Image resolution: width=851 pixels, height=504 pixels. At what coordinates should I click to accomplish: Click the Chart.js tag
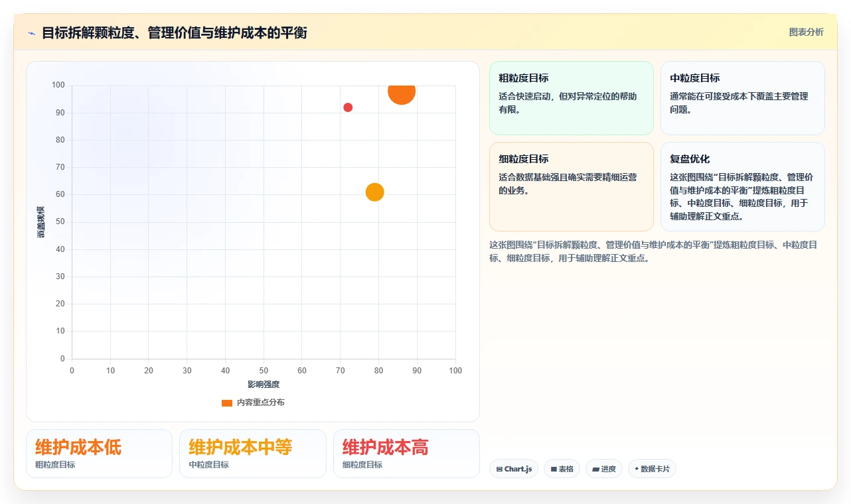pos(514,469)
